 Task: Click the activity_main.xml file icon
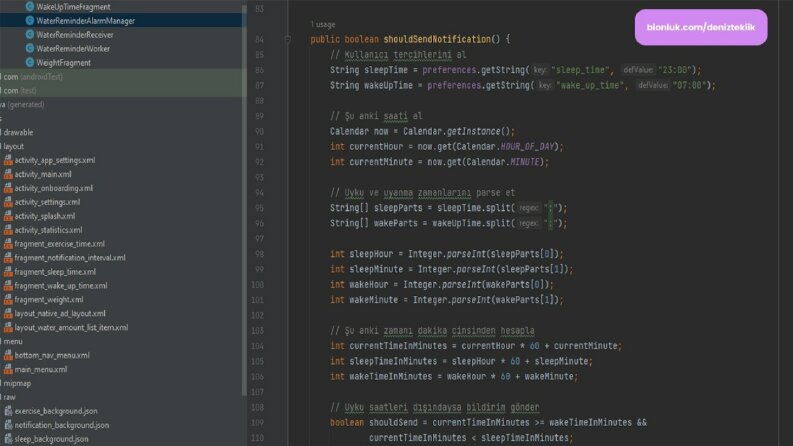pyautogui.click(x=8, y=174)
